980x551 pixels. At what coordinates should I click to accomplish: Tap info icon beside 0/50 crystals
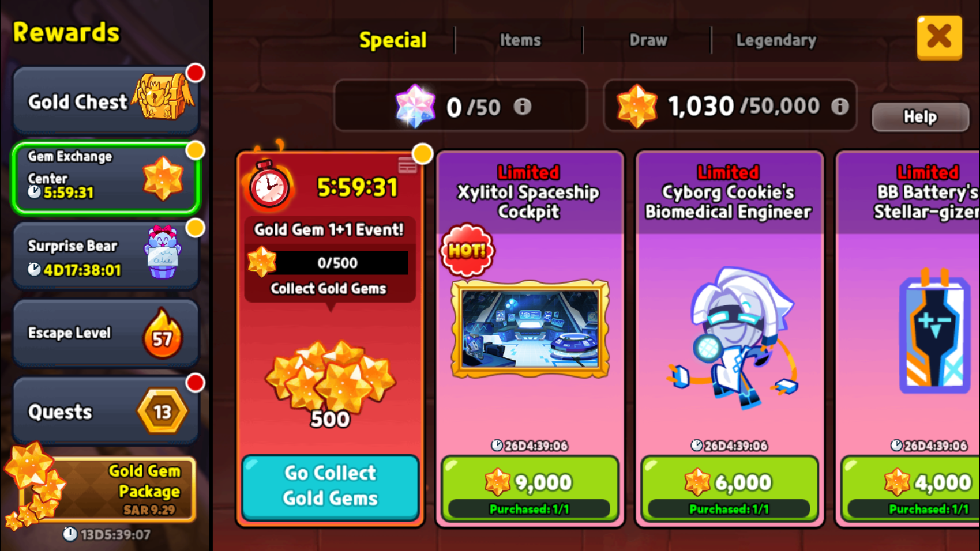[523, 107]
